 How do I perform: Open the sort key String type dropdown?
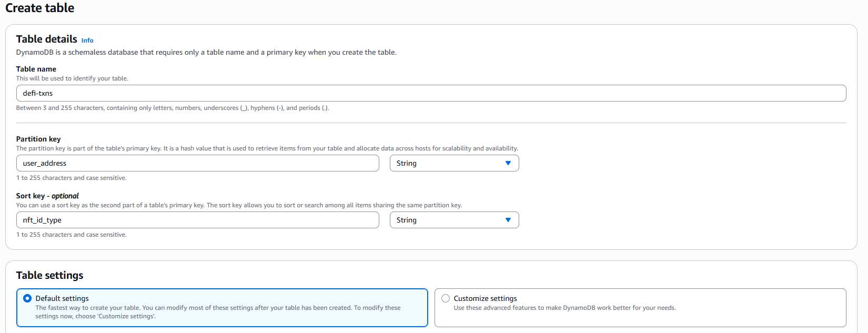(x=453, y=220)
